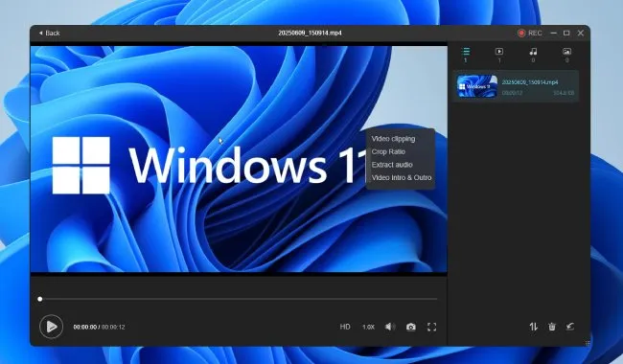This screenshot has height=364, width=623.
Task: Select the 20250609_150914.mp4 thumbnail in the list
Action: point(476,86)
